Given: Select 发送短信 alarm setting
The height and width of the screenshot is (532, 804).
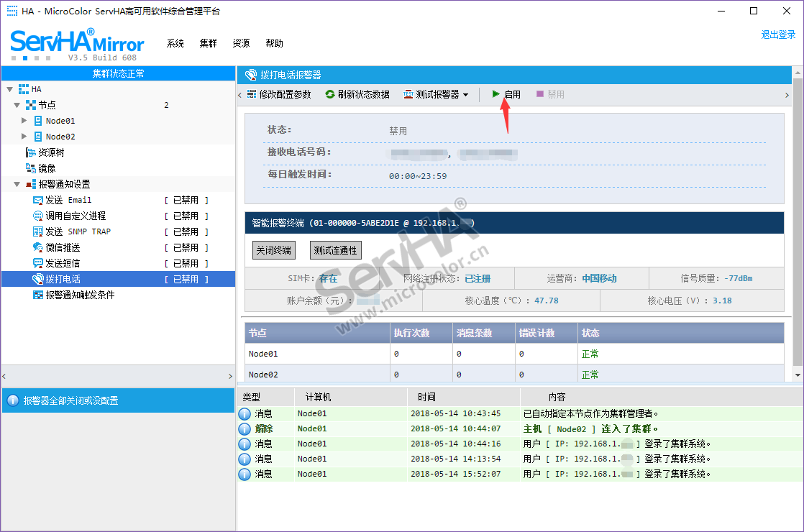Looking at the screenshot, I should pyautogui.click(x=63, y=263).
